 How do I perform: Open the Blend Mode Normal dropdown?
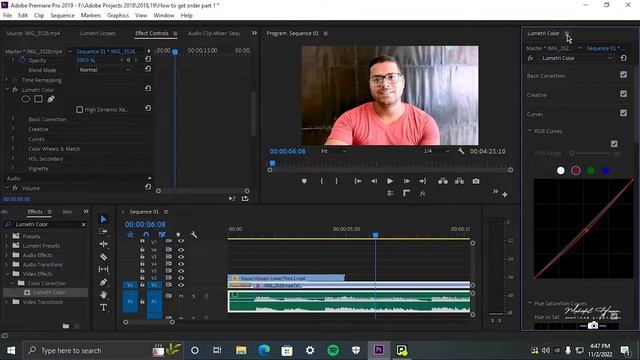104,70
